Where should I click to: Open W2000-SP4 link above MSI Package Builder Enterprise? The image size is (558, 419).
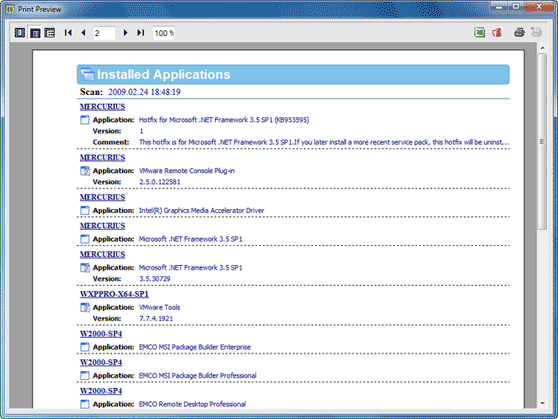pos(101,334)
